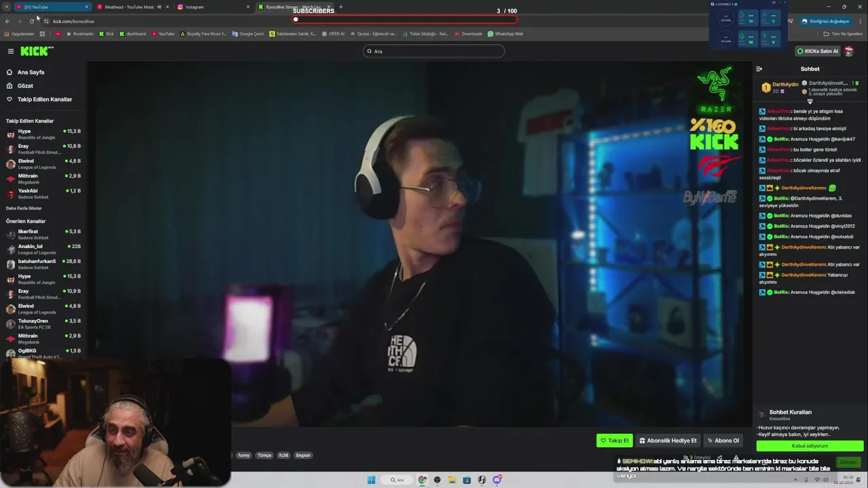Click the KICK logo
The image size is (868, 488).
point(37,51)
